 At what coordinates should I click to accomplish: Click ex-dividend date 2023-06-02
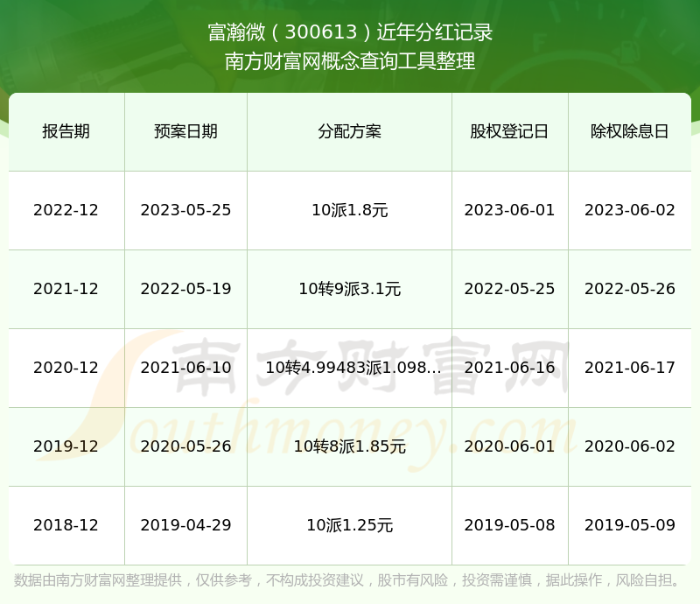pyautogui.click(x=629, y=210)
